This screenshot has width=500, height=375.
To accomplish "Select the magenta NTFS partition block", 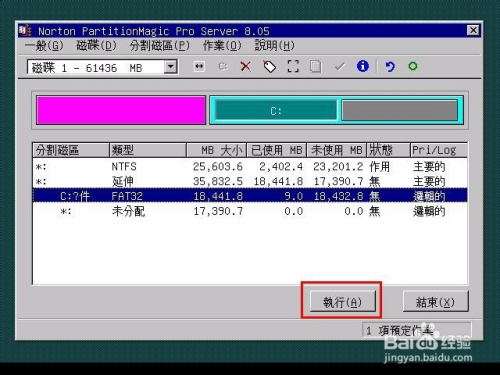I will (121, 110).
